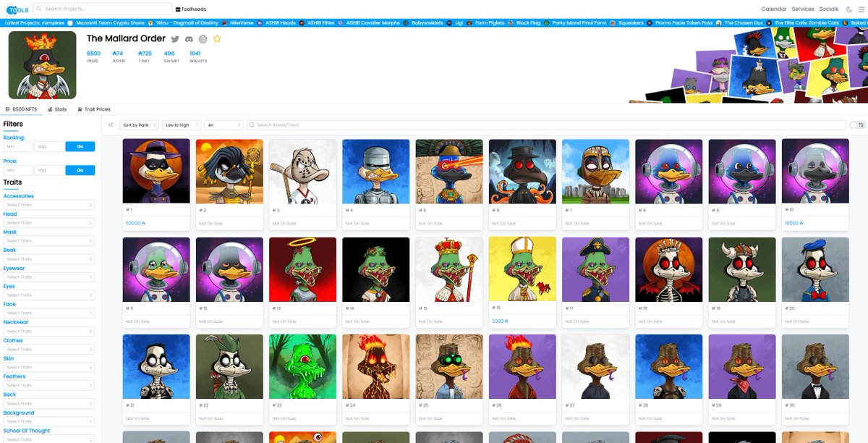Open the Farm Piglets ticker link

click(x=490, y=23)
